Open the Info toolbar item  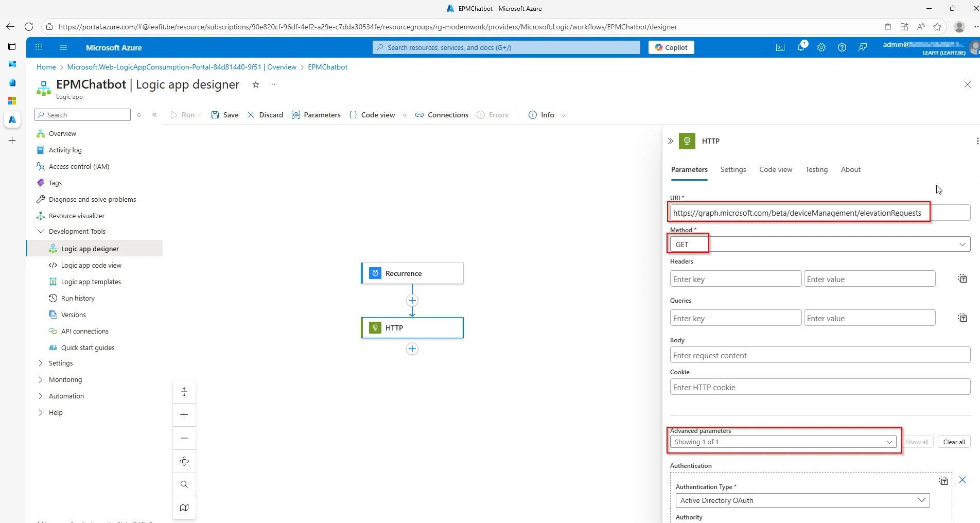pyautogui.click(x=541, y=115)
